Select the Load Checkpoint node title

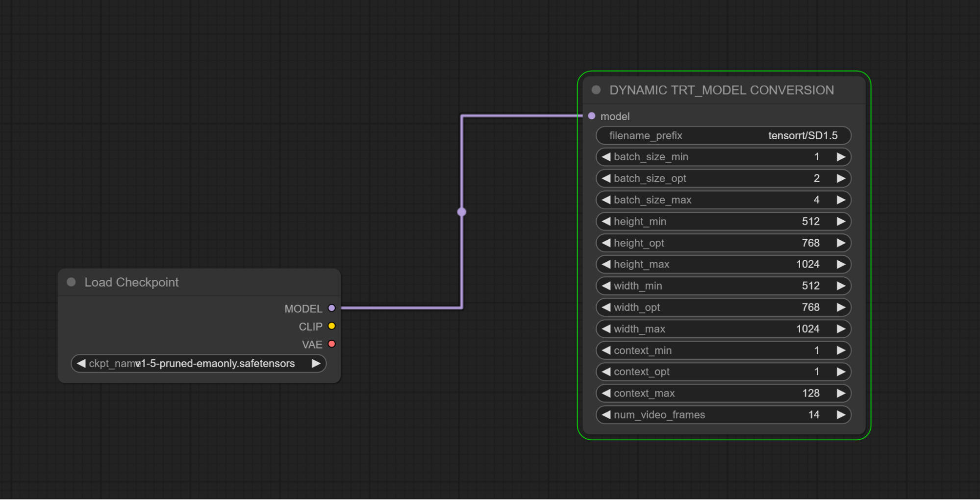[131, 282]
